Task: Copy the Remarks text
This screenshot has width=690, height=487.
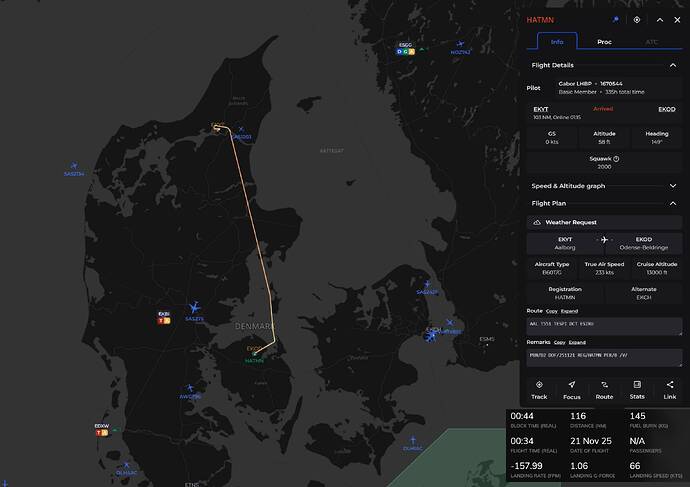Action: (x=559, y=342)
